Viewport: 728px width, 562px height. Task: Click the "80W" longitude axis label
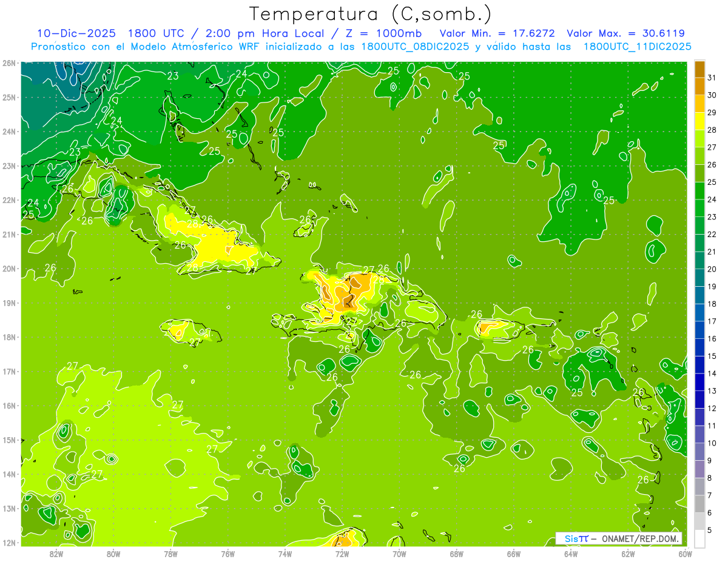(113, 554)
